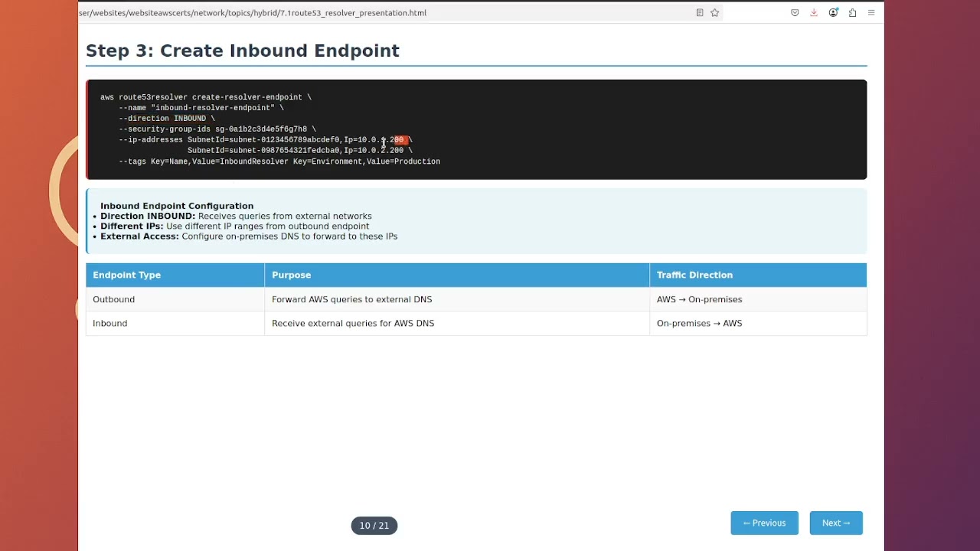This screenshot has width=980, height=551.
Task: Open the Firefox account icon
Action: (x=833, y=13)
